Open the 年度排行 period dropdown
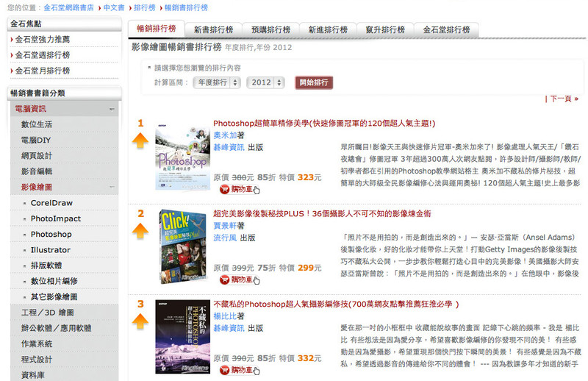The image size is (588, 381). coord(217,82)
